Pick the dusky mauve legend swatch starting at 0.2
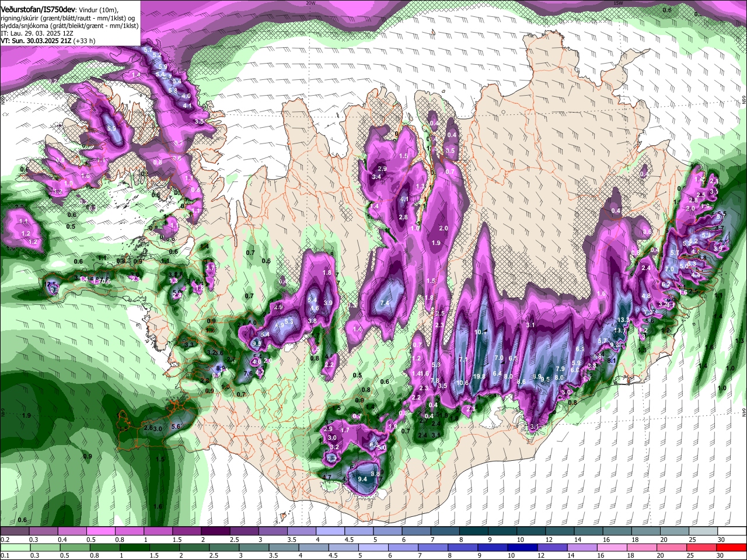 point(15,531)
